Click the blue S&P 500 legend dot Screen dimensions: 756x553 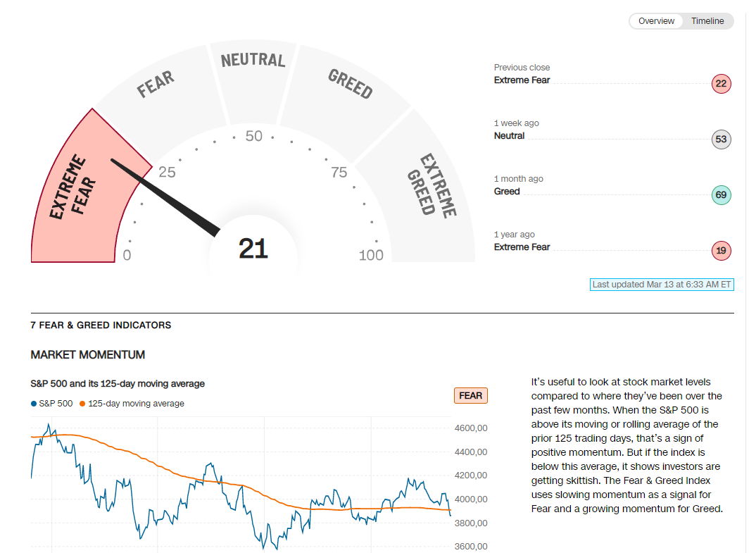34,404
